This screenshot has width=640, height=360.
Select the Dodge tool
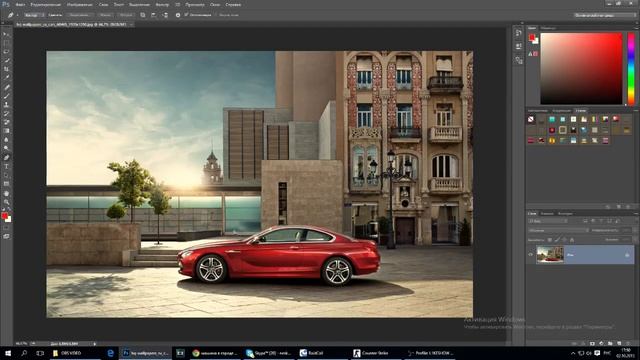coord(7,148)
